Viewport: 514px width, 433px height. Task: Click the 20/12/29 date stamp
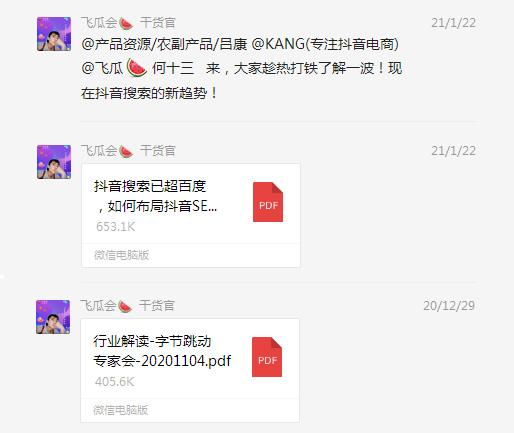point(449,306)
